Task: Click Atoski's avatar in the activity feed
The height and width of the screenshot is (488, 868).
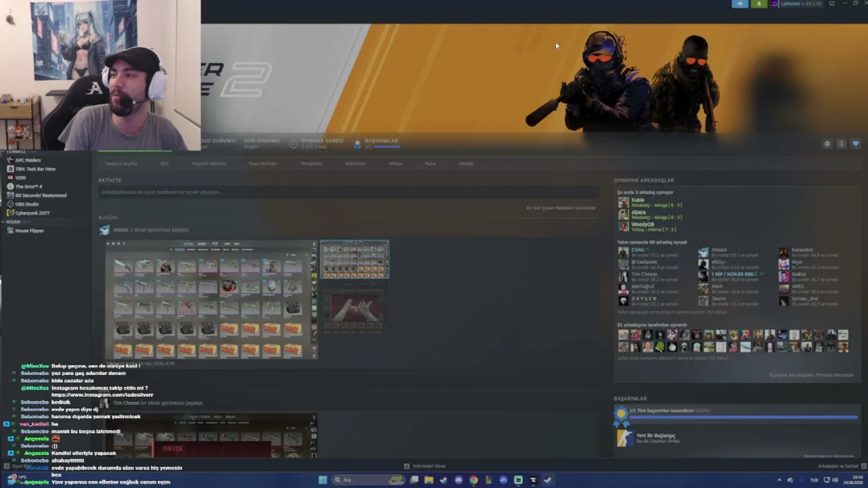Action: 104,230
